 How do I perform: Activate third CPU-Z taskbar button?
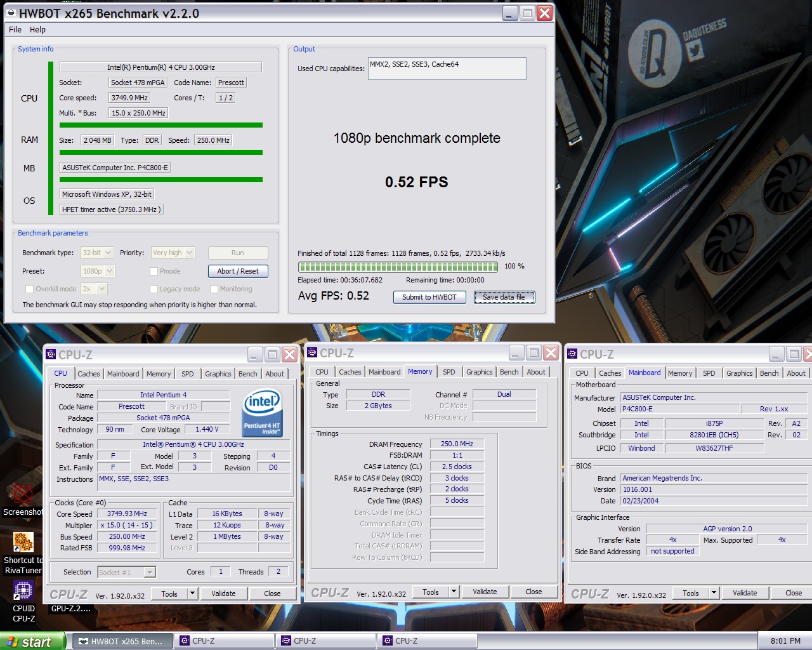point(427,641)
